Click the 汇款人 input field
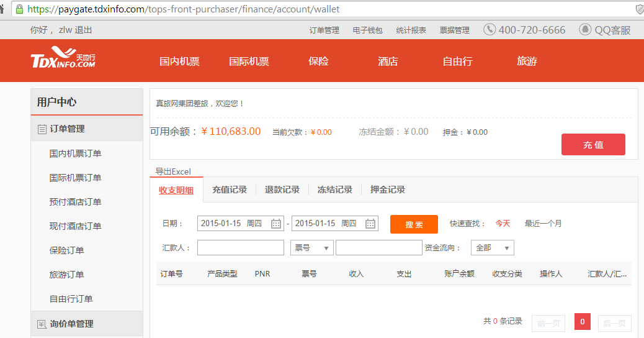This screenshot has width=644, height=338. [241, 247]
